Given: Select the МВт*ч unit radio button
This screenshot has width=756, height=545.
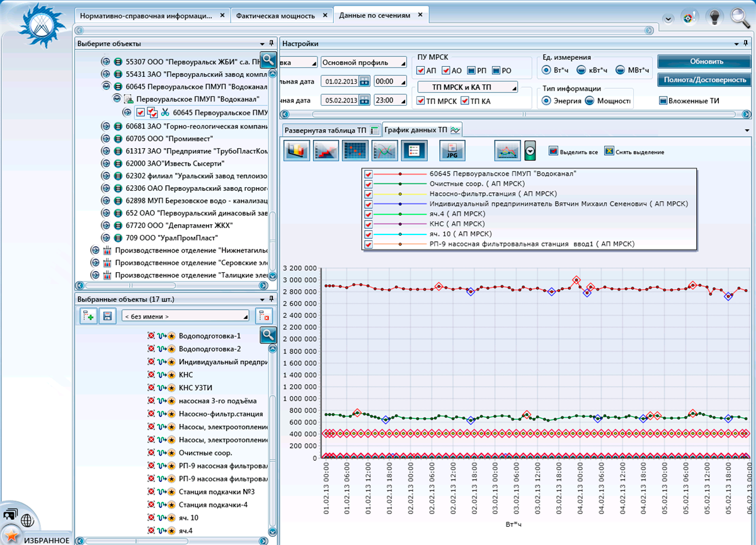Looking at the screenshot, I should (621, 70).
